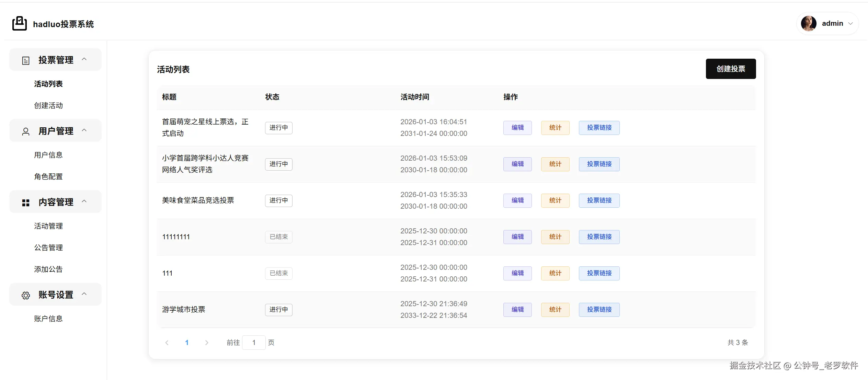Go to next page arrow
Image resolution: width=868 pixels, height=380 pixels.
point(207,343)
